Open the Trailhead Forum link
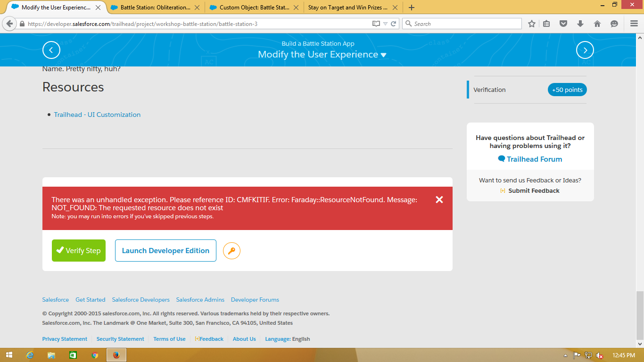The height and width of the screenshot is (362, 644). pyautogui.click(x=530, y=159)
